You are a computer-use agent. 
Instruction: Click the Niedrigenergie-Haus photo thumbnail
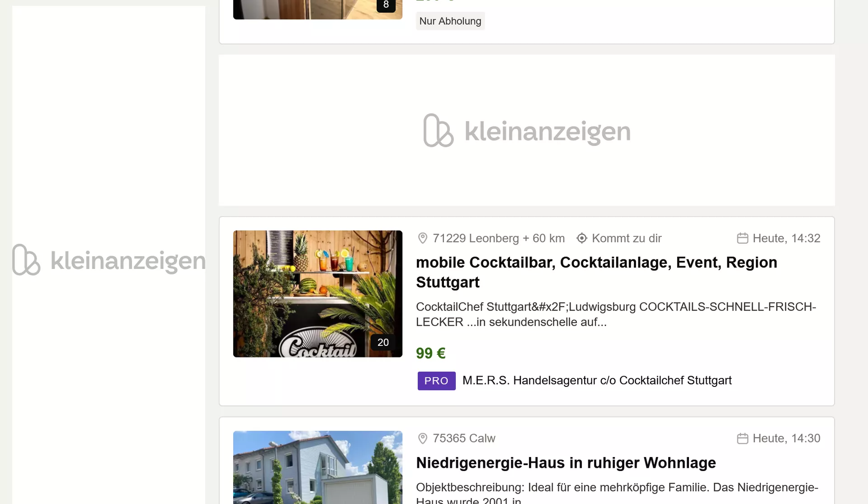317,467
